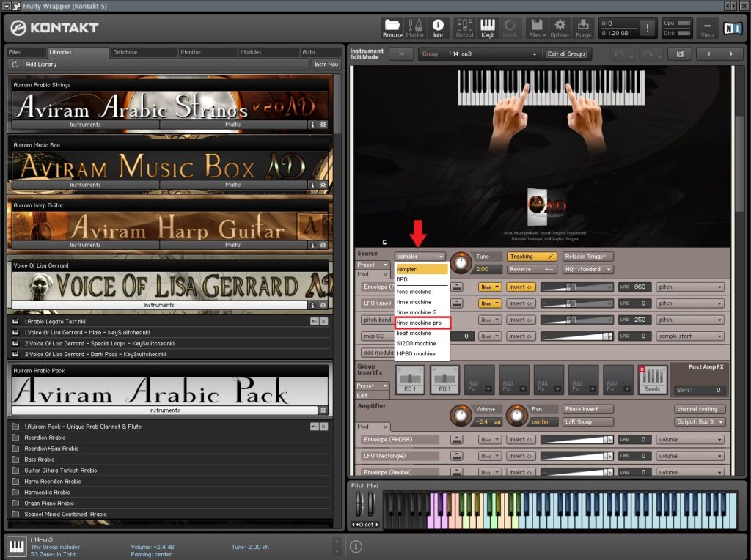Show the Output mixer section
Image resolution: width=751 pixels, height=560 pixels.
pos(464,29)
